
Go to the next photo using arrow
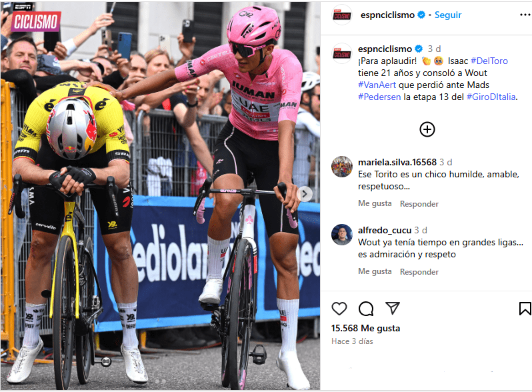click(x=305, y=194)
